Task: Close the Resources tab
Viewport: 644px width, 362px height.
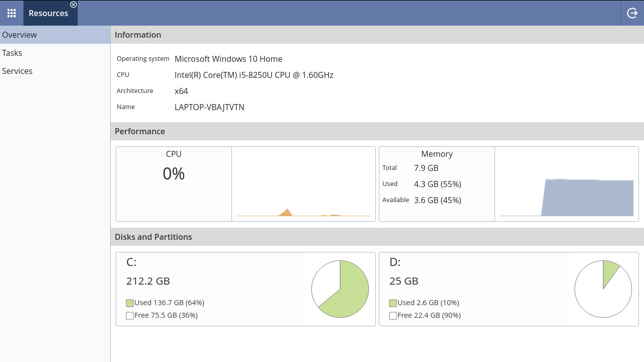Action: pyautogui.click(x=73, y=5)
